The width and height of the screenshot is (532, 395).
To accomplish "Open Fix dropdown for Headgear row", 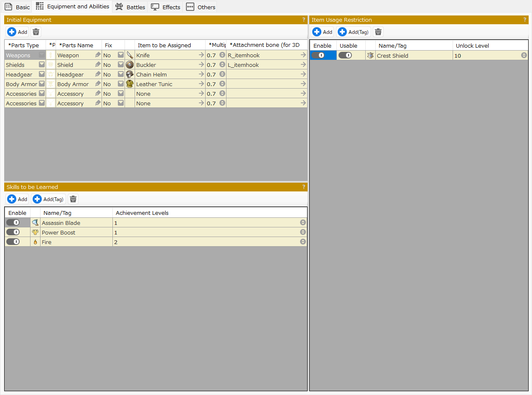I will click(121, 74).
